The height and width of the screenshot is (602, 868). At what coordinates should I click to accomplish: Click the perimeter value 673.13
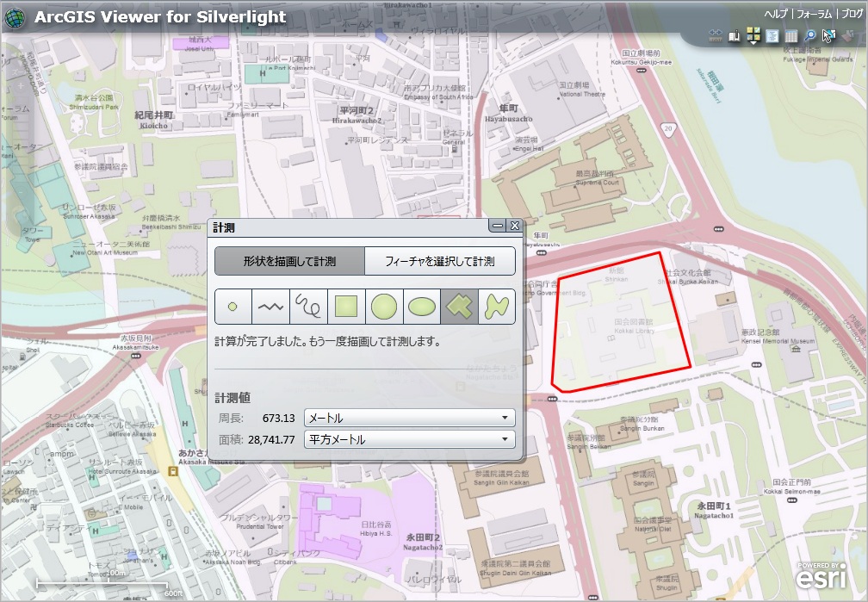[278, 419]
